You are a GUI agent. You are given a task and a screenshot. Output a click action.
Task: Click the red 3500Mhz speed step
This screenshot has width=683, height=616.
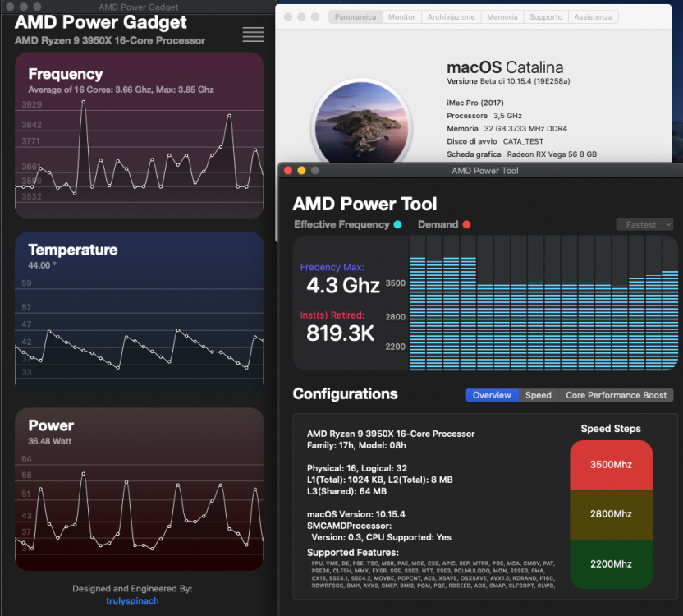pyautogui.click(x=611, y=465)
